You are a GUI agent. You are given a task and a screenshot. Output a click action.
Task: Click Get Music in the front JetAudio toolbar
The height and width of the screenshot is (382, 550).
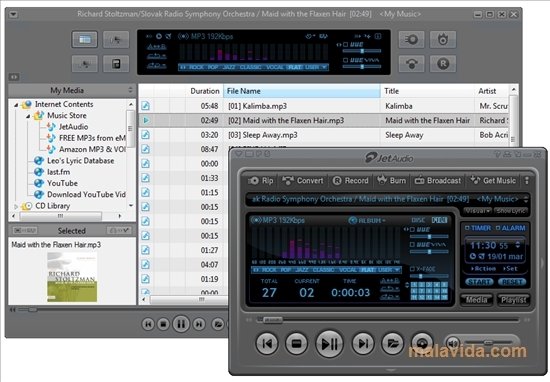493,181
